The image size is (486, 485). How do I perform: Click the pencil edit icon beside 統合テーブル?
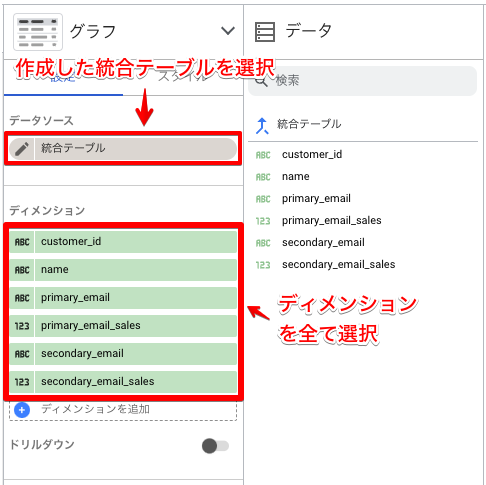[22, 149]
